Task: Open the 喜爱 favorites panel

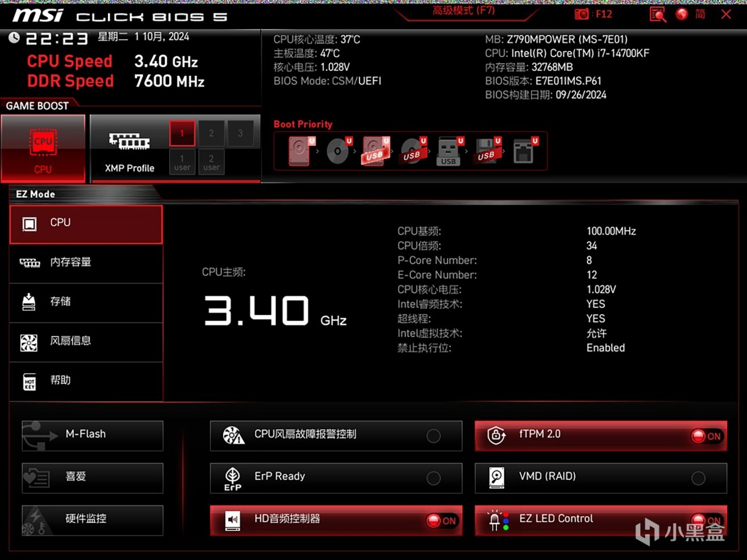Action: 92,478
